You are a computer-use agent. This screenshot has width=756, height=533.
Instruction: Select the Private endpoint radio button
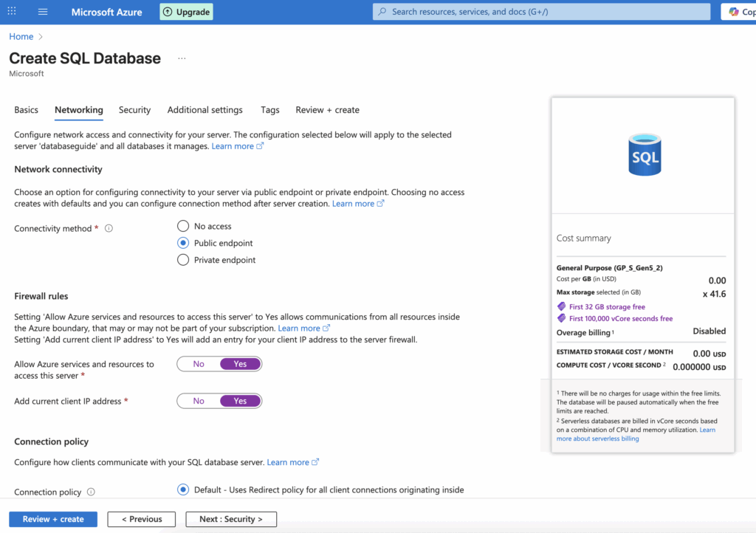point(182,260)
